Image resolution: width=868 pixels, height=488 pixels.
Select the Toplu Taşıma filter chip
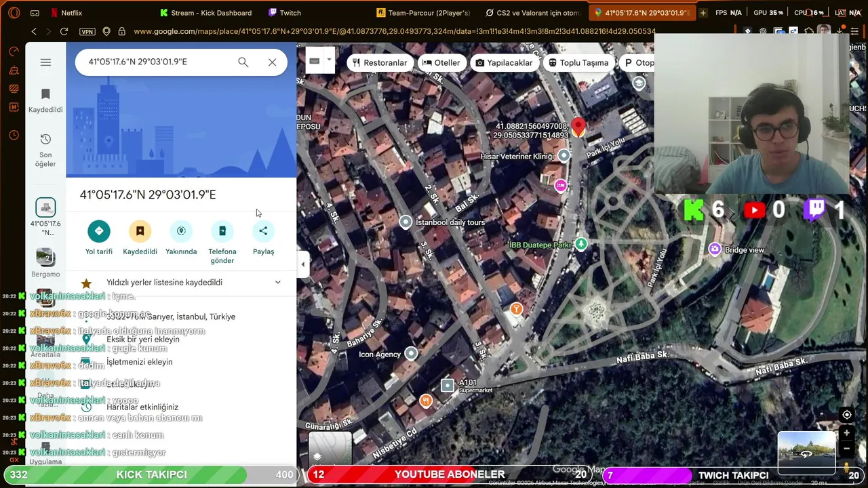tap(578, 62)
